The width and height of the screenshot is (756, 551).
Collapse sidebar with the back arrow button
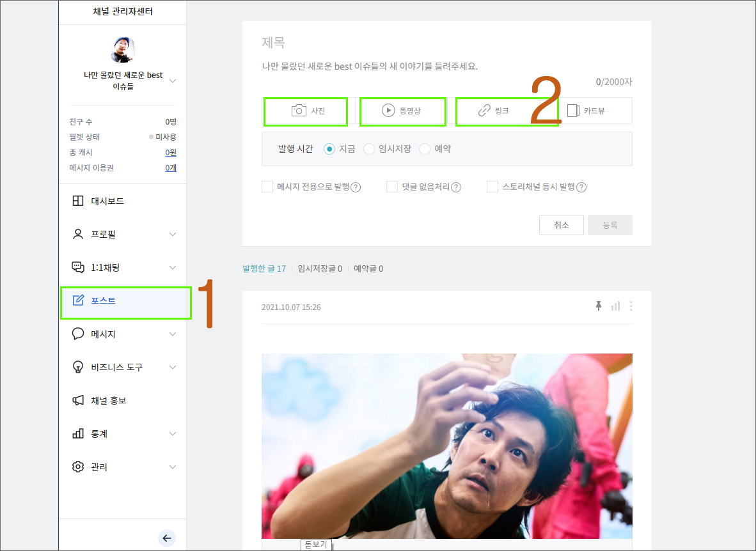coord(167,538)
